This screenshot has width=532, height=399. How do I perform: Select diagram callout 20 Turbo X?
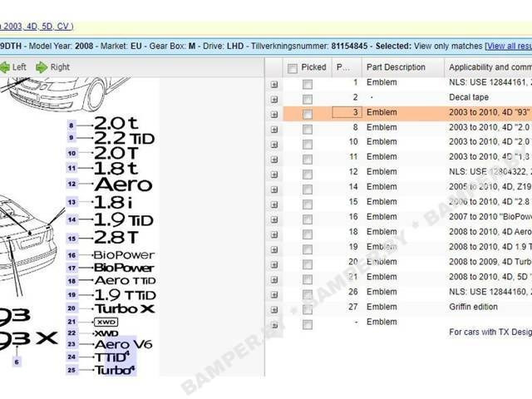[x=72, y=308]
